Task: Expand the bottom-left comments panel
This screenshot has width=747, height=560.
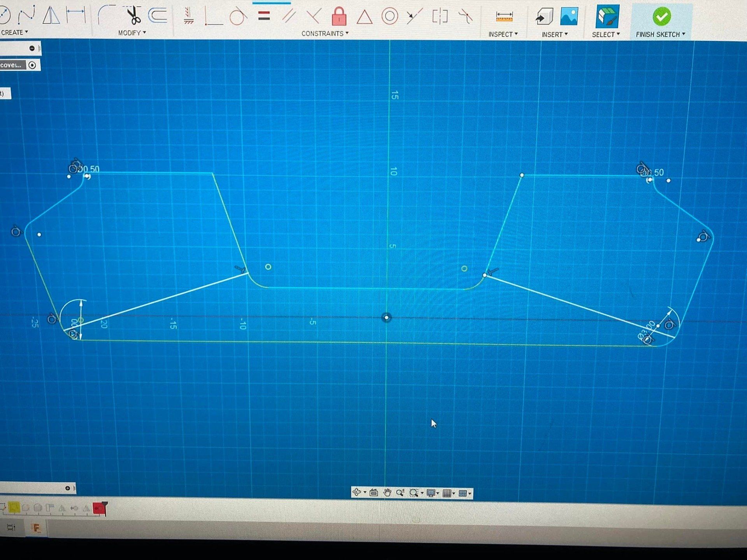Action: tap(67, 488)
